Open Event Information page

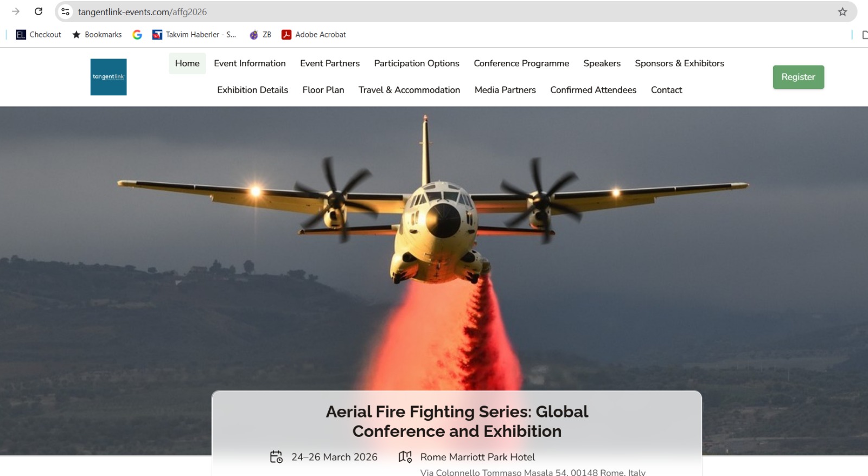click(x=250, y=63)
